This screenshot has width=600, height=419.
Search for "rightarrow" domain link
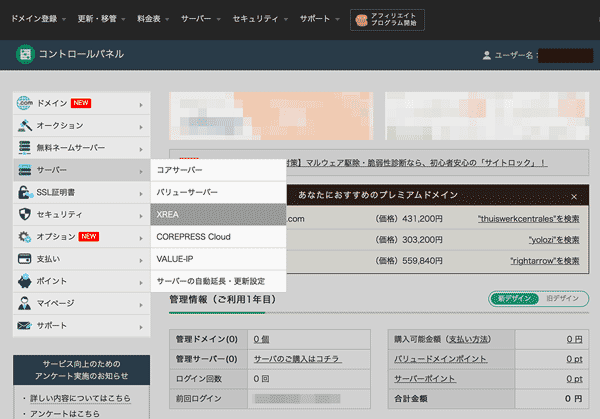click(x=545, y=261)
